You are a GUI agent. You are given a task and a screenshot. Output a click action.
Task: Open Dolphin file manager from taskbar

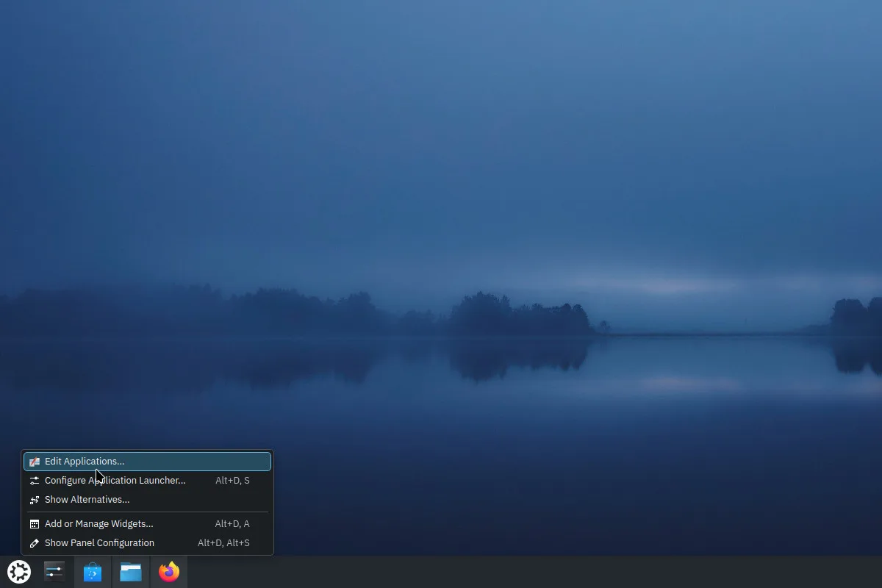point(131,572)
